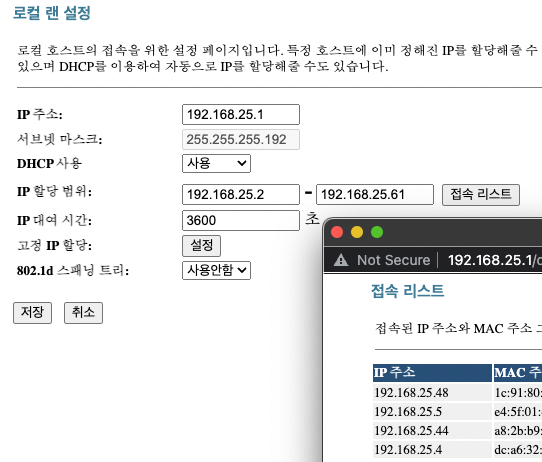Select the 192.168.25.4 cell in the list

tap(432, 450)
